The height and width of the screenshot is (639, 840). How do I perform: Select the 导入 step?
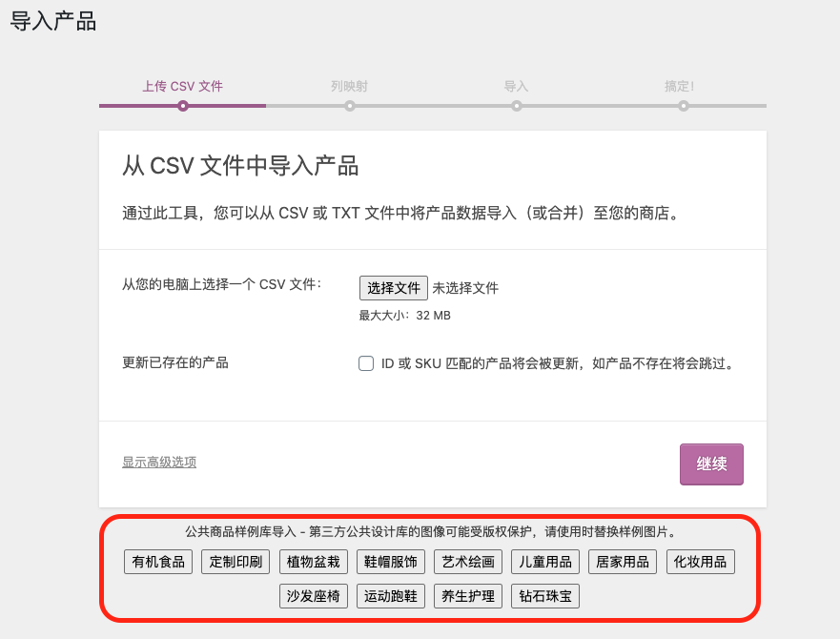517,86
